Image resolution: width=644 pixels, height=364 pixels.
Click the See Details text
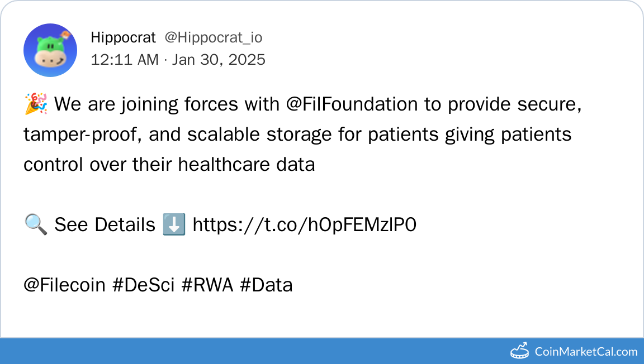click(x=105, y=225)
